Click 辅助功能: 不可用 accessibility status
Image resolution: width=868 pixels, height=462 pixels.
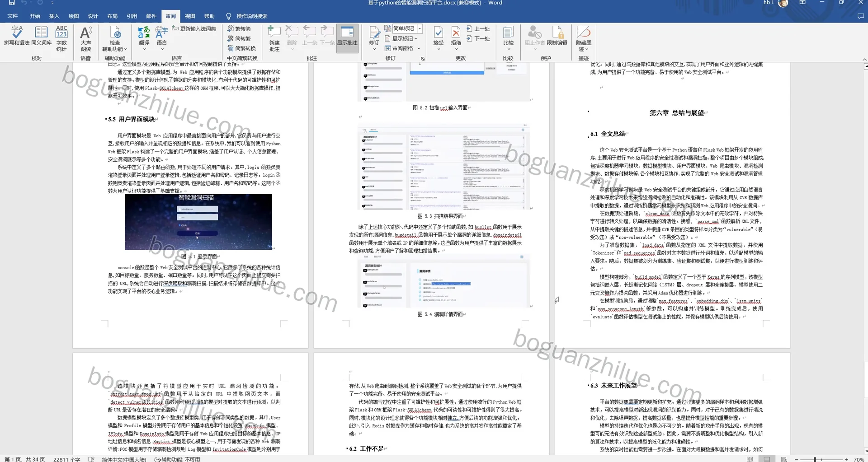177,459
